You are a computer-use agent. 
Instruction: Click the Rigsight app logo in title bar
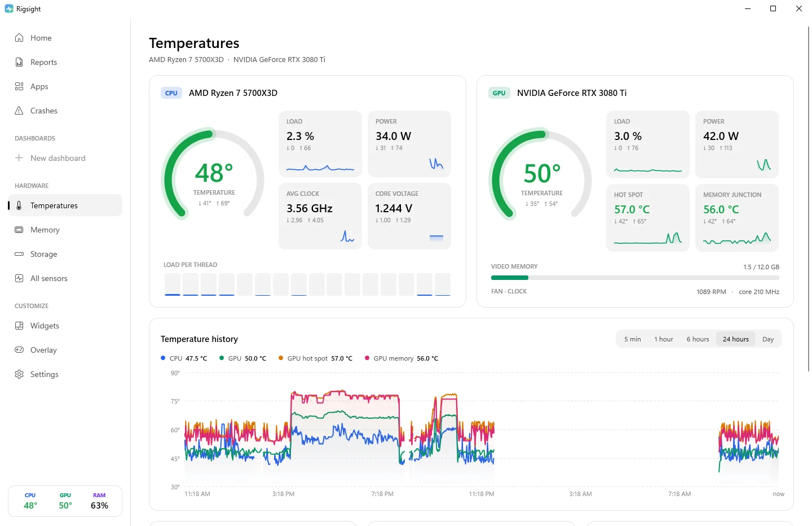click(x=9, y=8)
